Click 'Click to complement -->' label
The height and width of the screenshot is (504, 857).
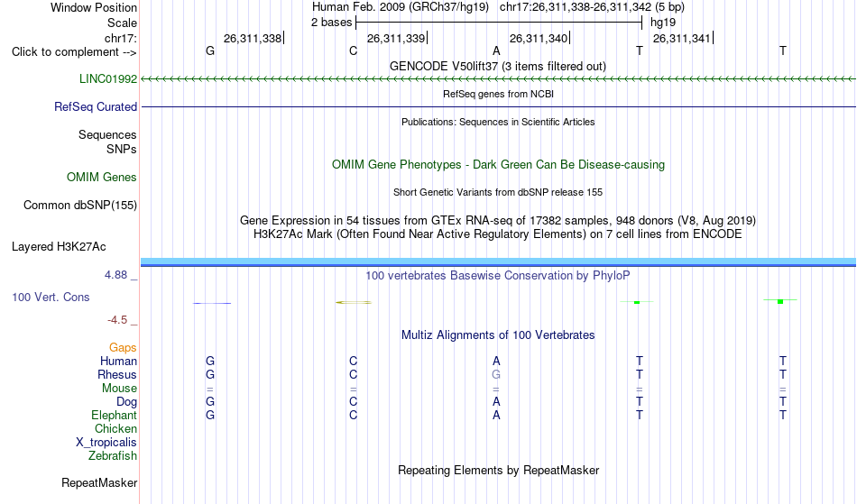point(74,52)
